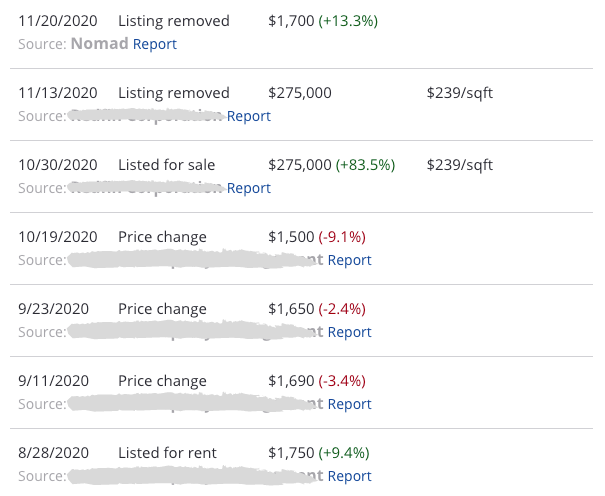Viewport: 605px width, 496px height.
Task: Click the Listed for sale event label
Action: pos(166,165)
